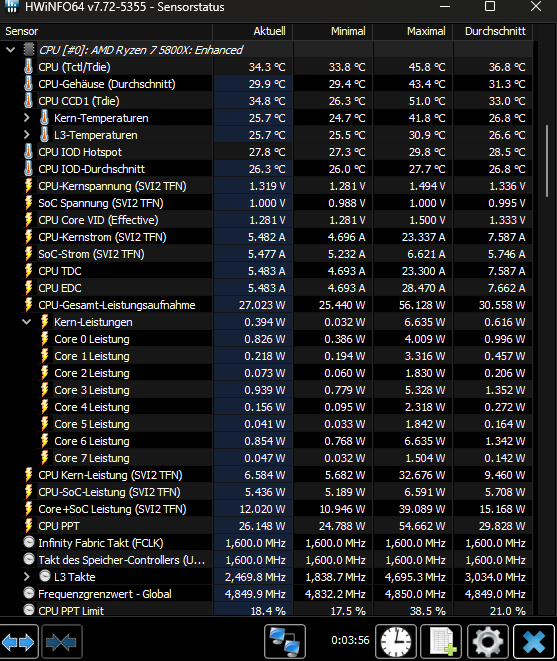Image resolution: width=557 pixels, height=661 pixels.
Task: Click the CPU chip icon in the header row
Action: [x=29, y=50]
